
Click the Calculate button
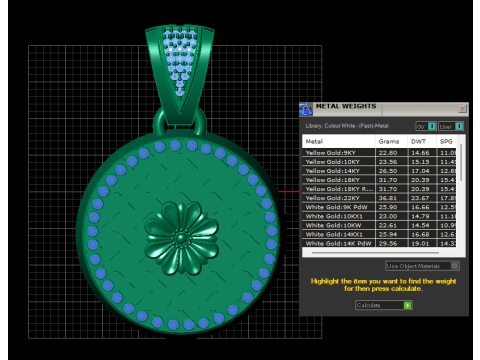[384, 305]
